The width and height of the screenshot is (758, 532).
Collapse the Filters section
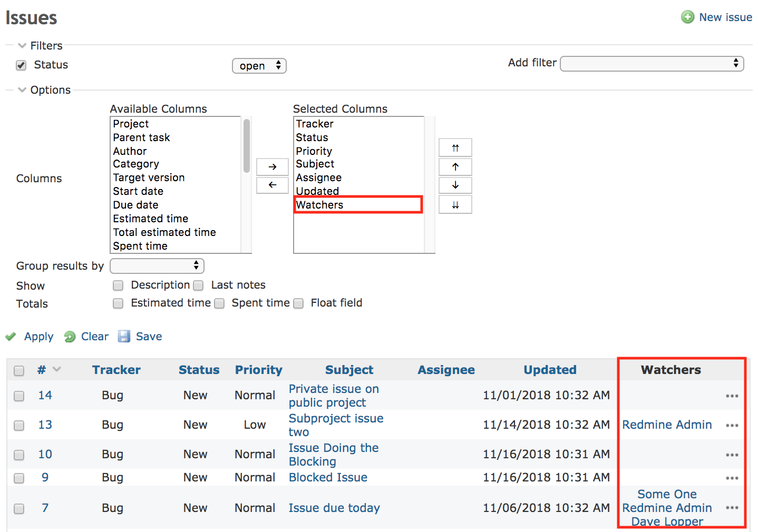tap(22, 45)
